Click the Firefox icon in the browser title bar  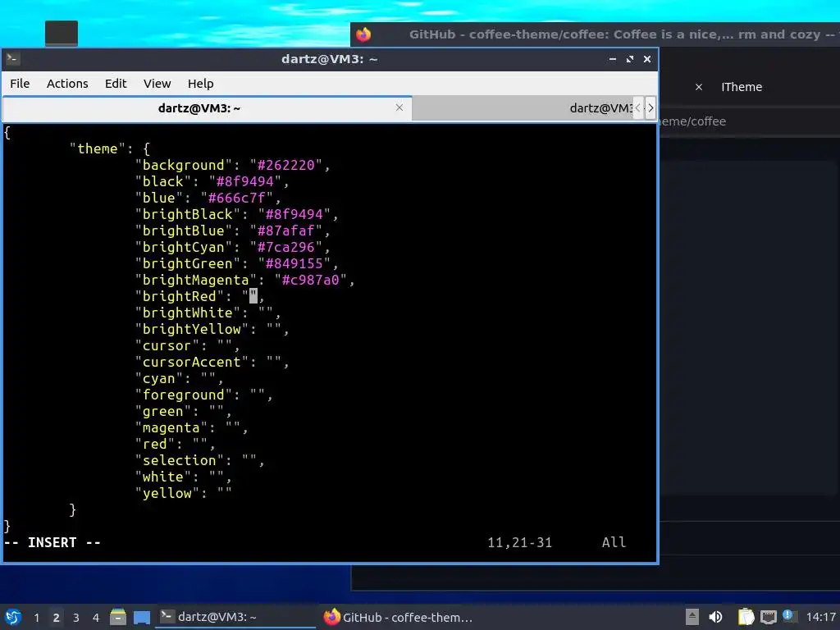[363, 34]
